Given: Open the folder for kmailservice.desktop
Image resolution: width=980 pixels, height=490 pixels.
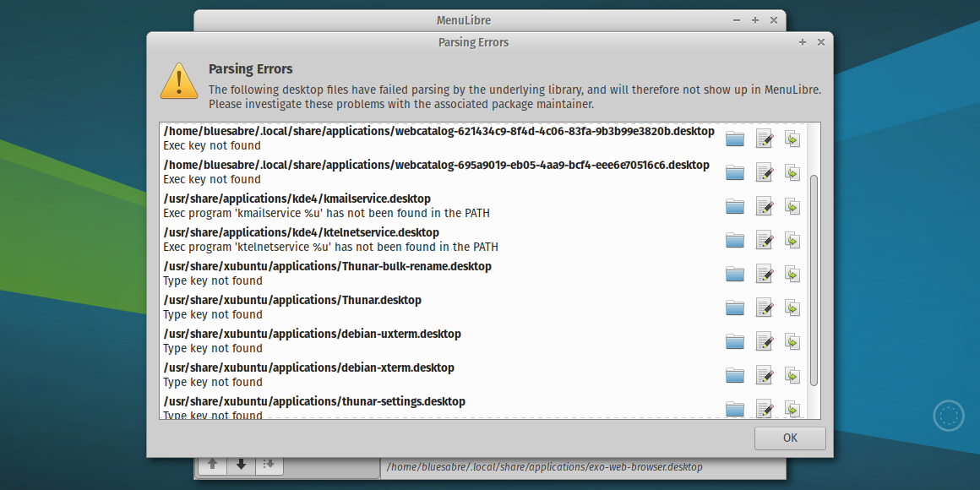Looking at the screenshot, I should [x=734, y=206].
